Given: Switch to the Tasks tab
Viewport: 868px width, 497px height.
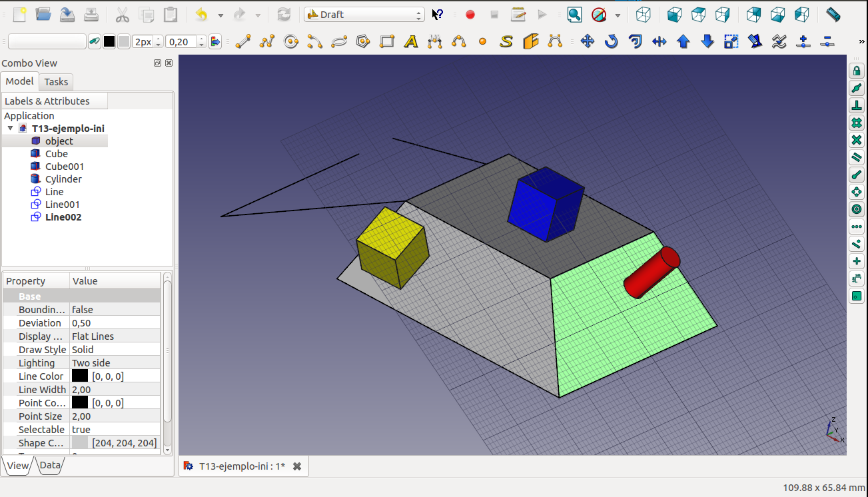Looking at the screenshot, I should (56, 82).
